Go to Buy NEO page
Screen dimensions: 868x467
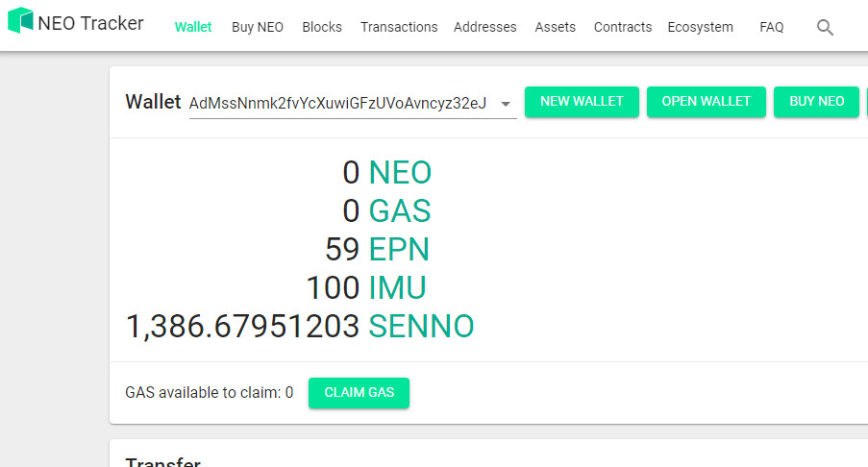(258, 27)
